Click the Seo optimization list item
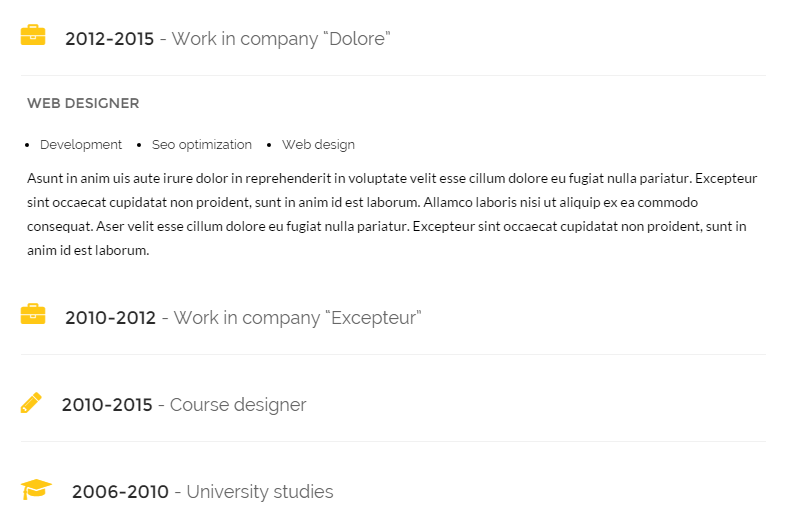Viewport: 794px width, 527px height. coord(202,145)
